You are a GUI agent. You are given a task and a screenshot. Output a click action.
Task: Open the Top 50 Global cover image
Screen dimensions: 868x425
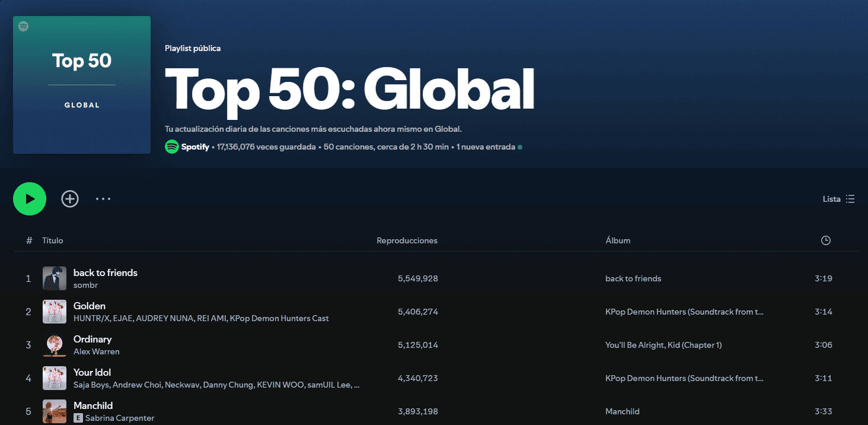coord(82,85)
